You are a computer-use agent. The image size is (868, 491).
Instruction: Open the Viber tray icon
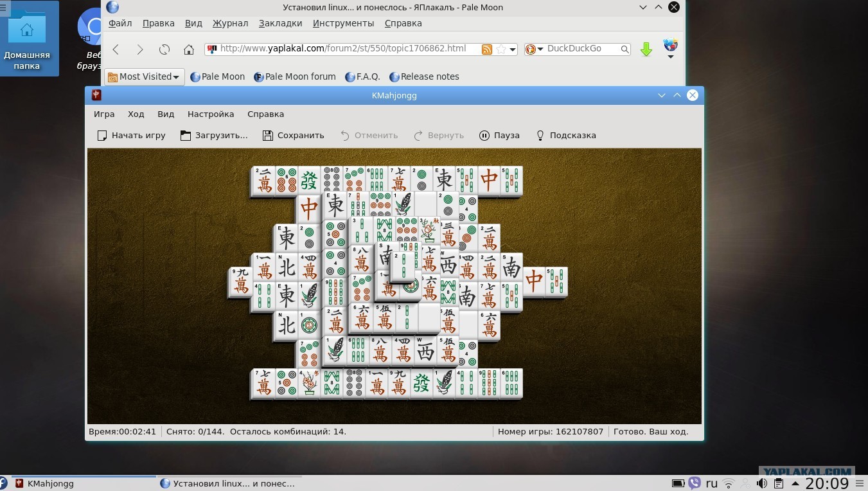click(x=695, y=483)
